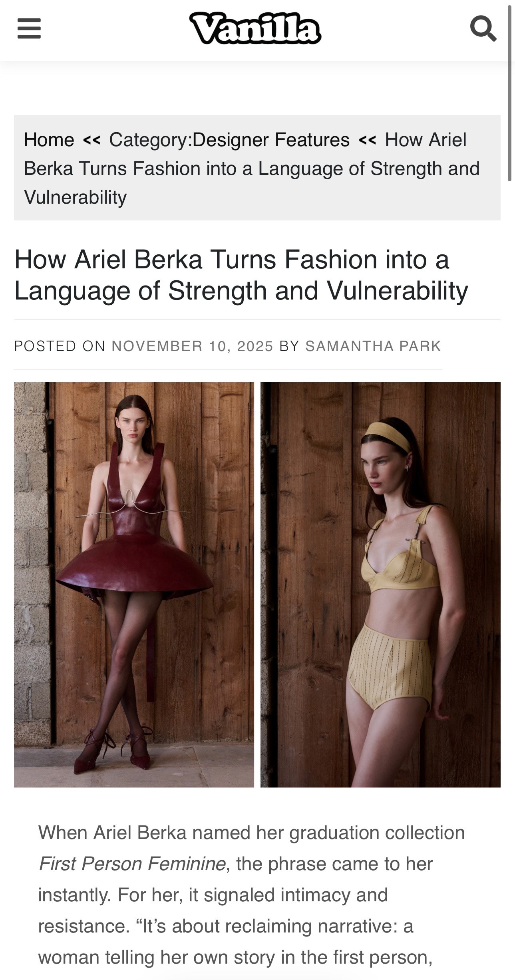Click the italic First Person Feminine text
This screenshot has height=980, width=515.
[132, 864]
